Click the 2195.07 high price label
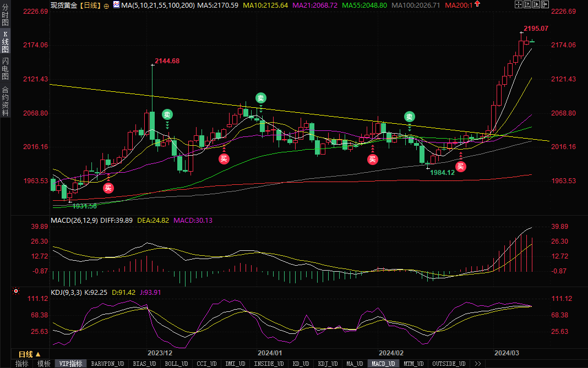 tap(536, 28)
